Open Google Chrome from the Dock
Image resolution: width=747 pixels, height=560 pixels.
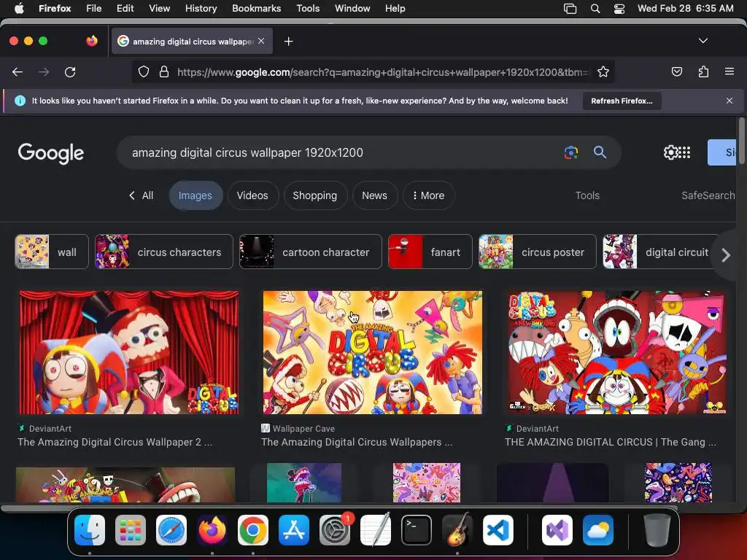click(x=253, y=530)
